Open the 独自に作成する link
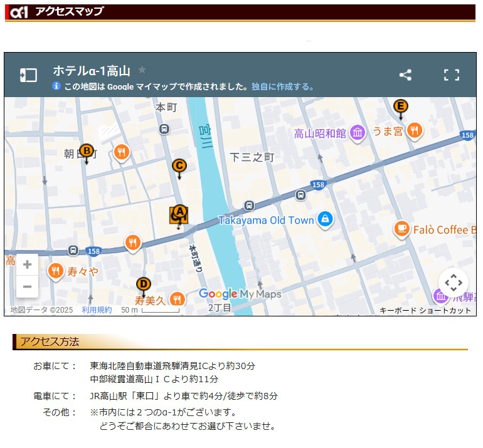483x448 pixels. point(283,87)
